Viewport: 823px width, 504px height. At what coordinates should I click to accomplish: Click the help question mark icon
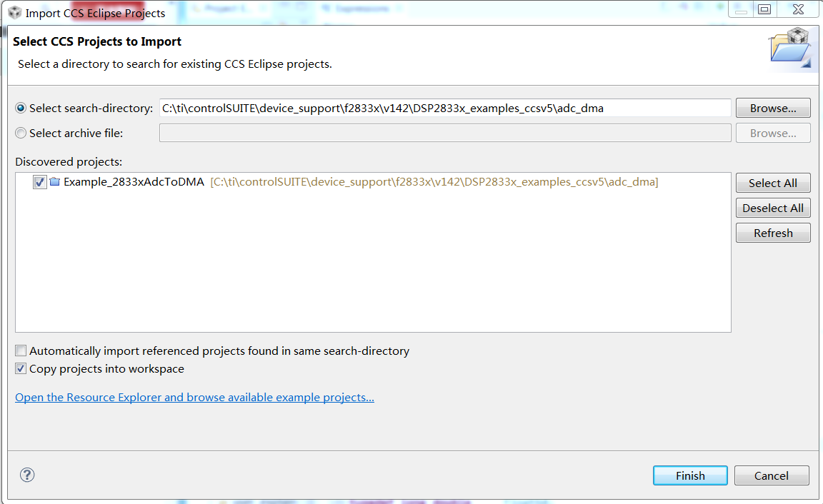(x=27, y=475)
